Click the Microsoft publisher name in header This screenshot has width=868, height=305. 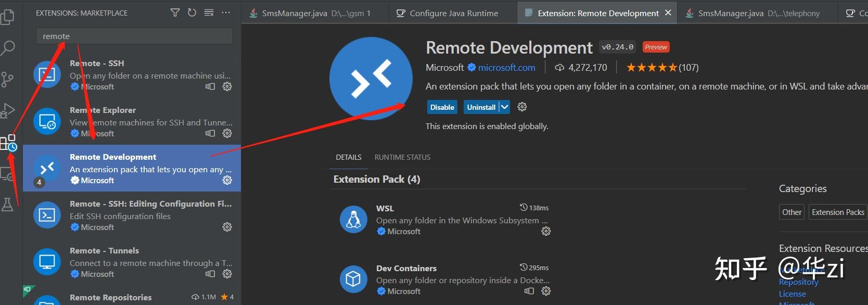444,67
